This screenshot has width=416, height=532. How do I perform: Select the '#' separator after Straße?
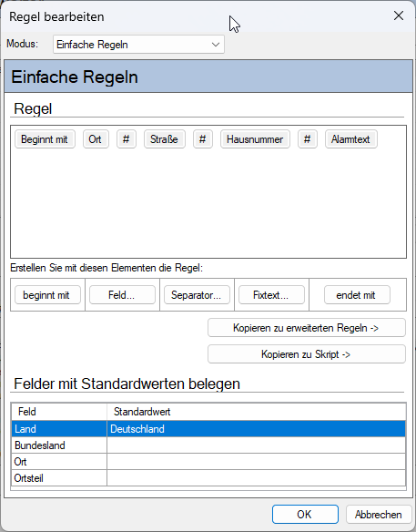click(x=203, y=139)
